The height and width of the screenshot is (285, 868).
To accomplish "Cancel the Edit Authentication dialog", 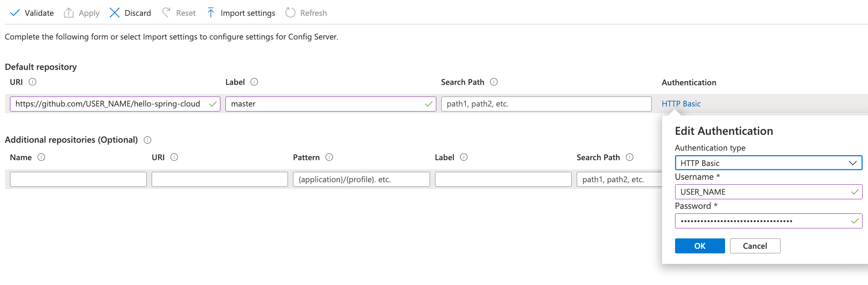I will (x=755, y=246).
